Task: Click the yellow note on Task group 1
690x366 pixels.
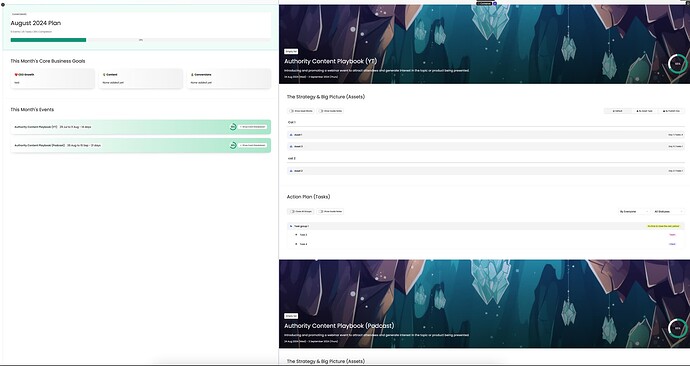Action: [663, 226]
